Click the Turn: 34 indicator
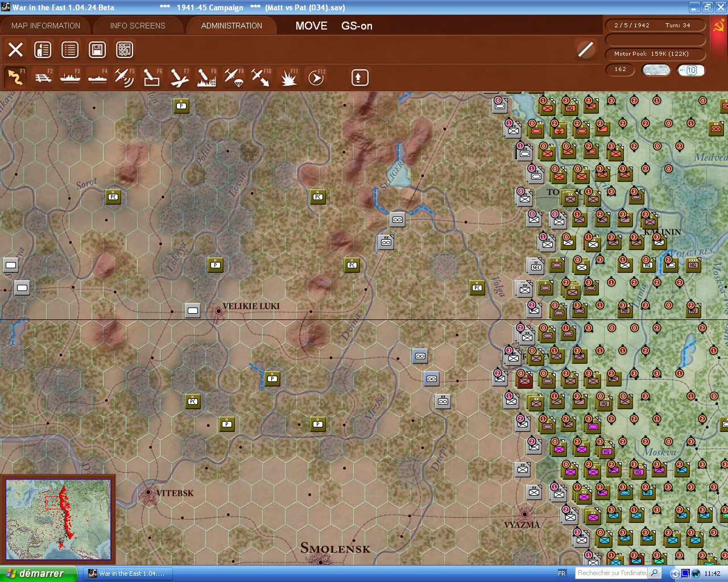 coord(677,25)
